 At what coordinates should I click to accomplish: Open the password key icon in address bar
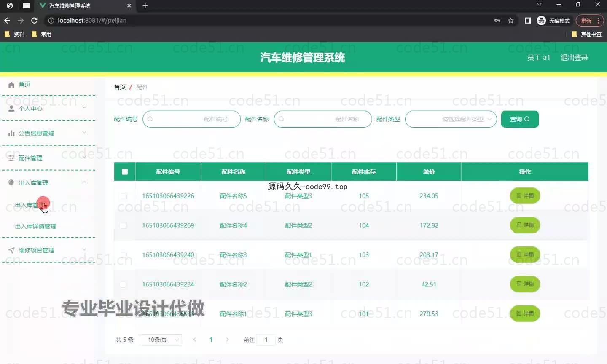tap(497, 20)
